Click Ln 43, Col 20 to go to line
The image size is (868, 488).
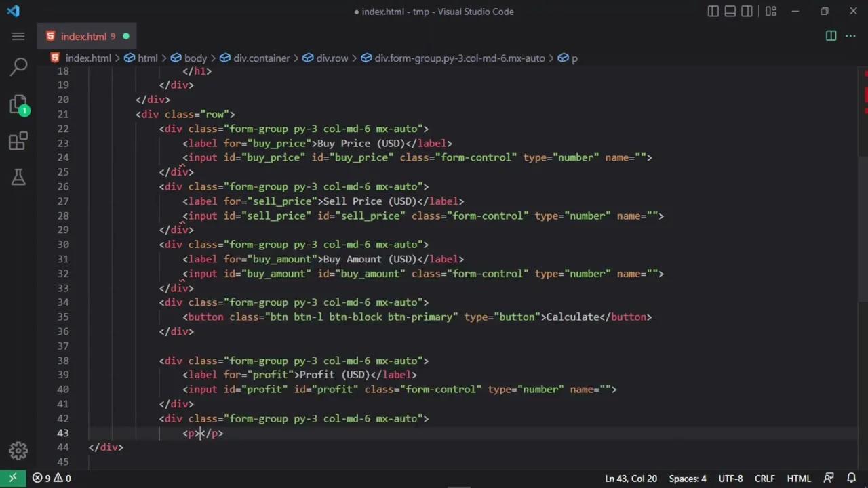coord(631,478)
